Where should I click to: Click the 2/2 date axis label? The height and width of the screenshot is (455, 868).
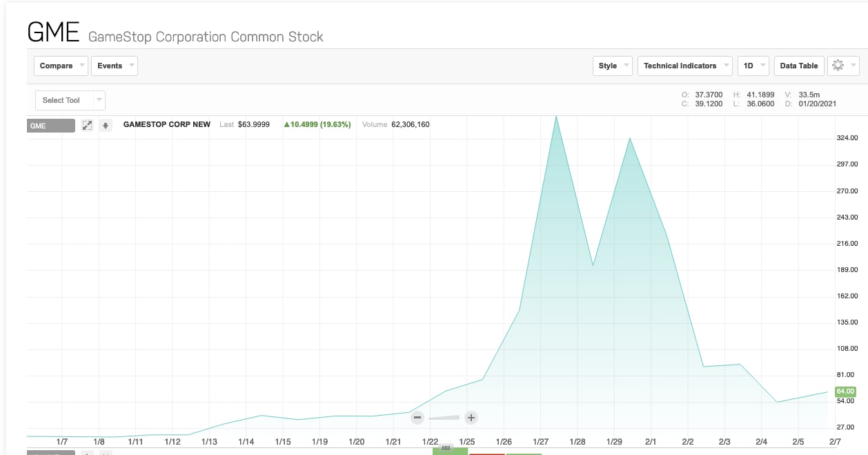point(688,442)
